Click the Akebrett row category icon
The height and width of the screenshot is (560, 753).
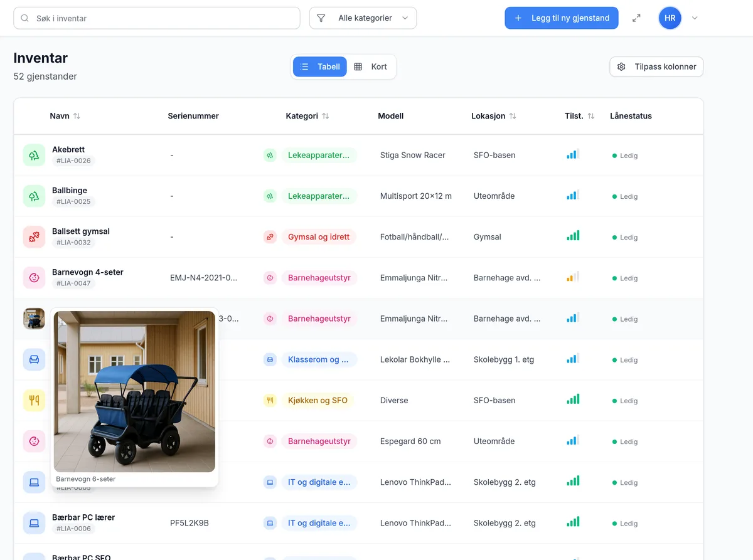tap(270, 155)
